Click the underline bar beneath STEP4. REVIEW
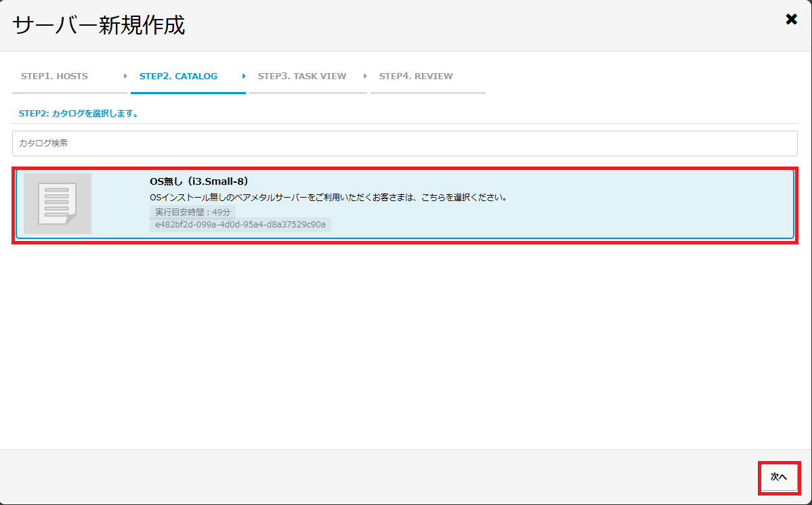 point(427,92)
